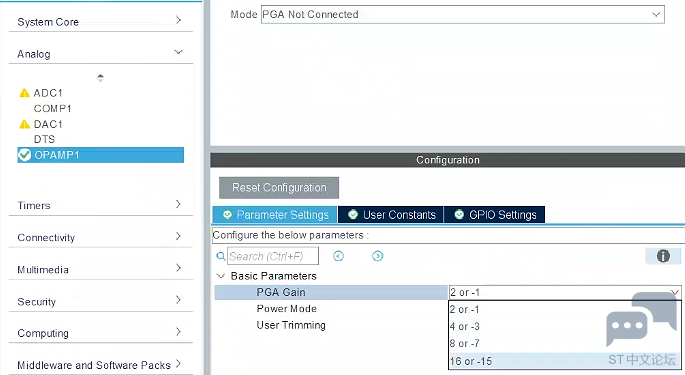
Task: Expand the Multimedia category
Action: [x=178, y=268]
